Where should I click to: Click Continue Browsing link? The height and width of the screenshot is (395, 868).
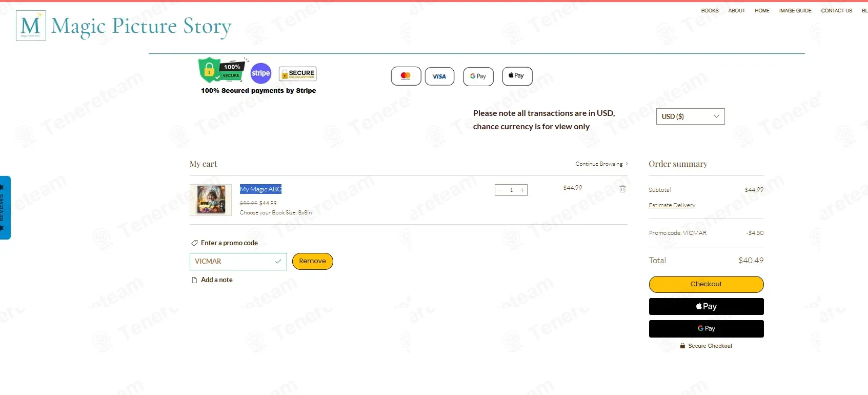coord(601,164)
